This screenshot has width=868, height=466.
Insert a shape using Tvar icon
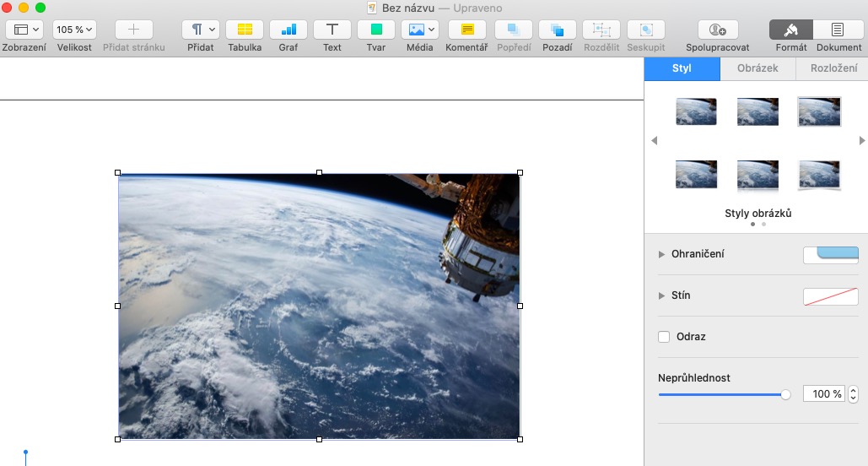376,30
